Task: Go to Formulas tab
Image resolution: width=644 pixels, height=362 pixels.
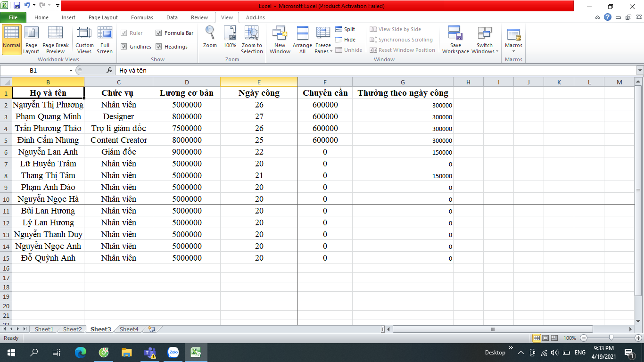Action: coord(142,17)
